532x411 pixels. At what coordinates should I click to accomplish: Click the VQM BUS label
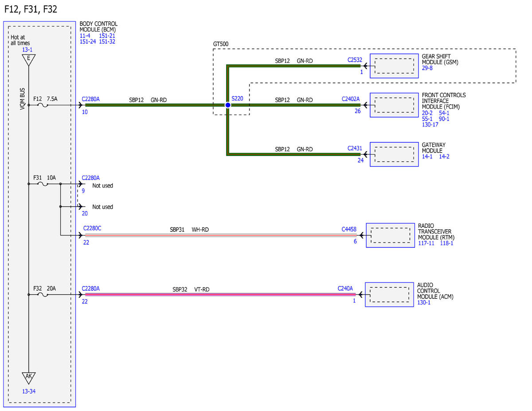tap(22, 99)
